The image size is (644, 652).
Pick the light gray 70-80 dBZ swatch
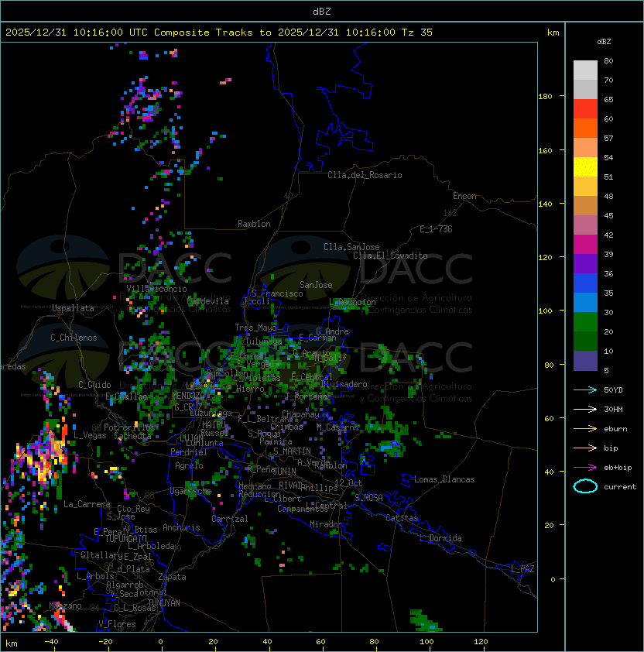585,70
